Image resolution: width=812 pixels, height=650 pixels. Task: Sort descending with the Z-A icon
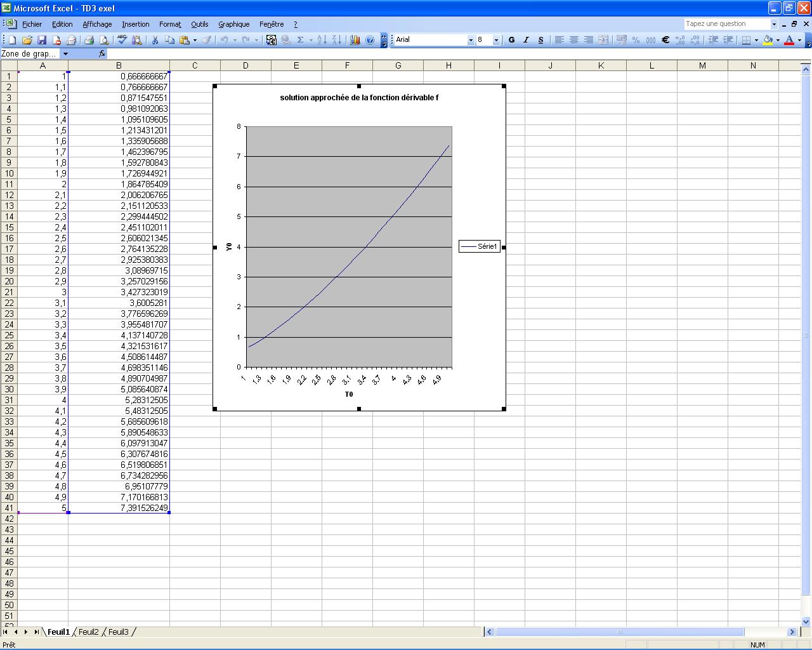[x=336, y=40]
